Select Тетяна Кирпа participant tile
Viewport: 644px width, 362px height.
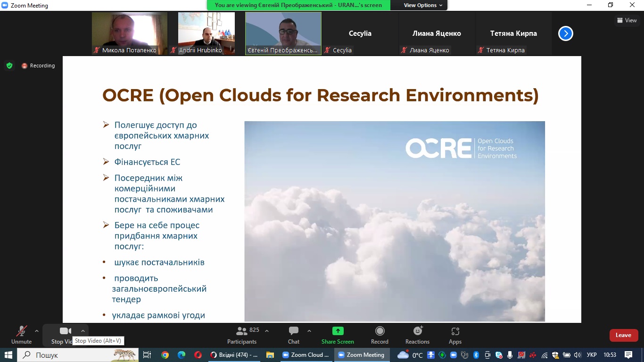tap(513, 33)
